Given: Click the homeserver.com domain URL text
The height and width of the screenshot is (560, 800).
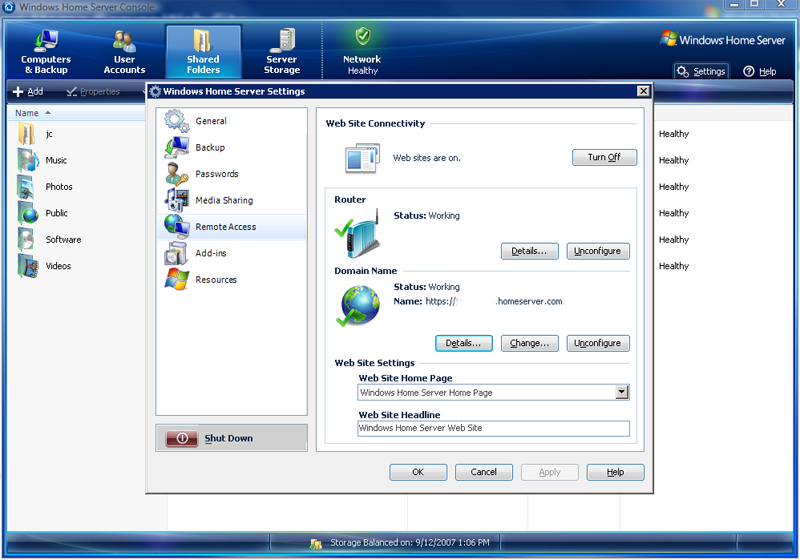Looking at the screenshot, I should pyautogui.click(x=494, y=301).
